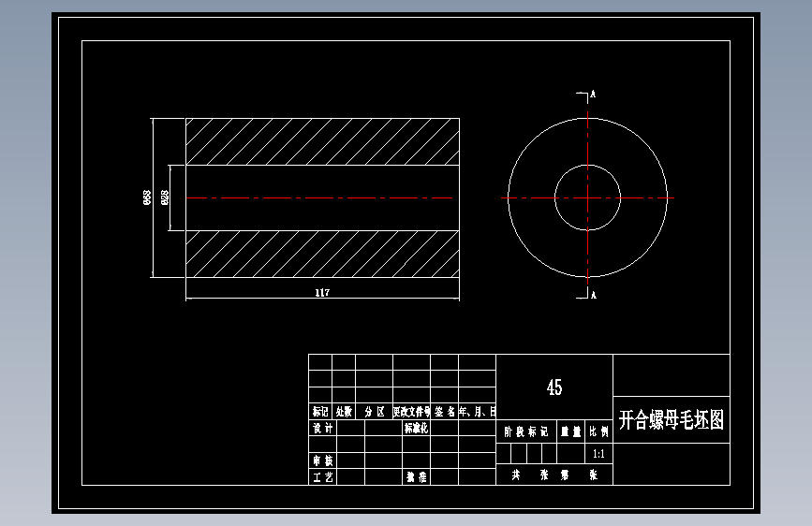This screenshot has height=526, width=812.
Task: Click the 重量 label
Action: pyautogui.click(x=570, y=431)
